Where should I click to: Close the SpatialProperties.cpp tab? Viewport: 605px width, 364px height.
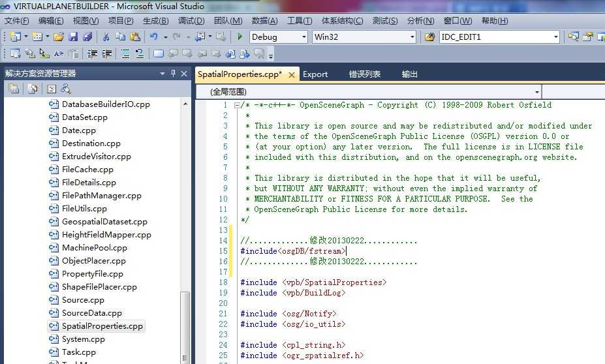pyautogui.click(x=292, y=75)
